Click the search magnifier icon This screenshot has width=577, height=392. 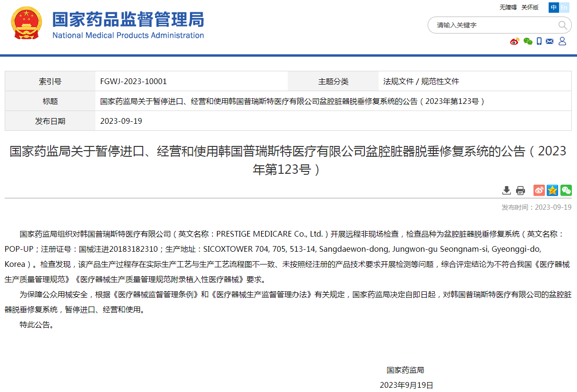pyautogui.click(x=562, y=25)
